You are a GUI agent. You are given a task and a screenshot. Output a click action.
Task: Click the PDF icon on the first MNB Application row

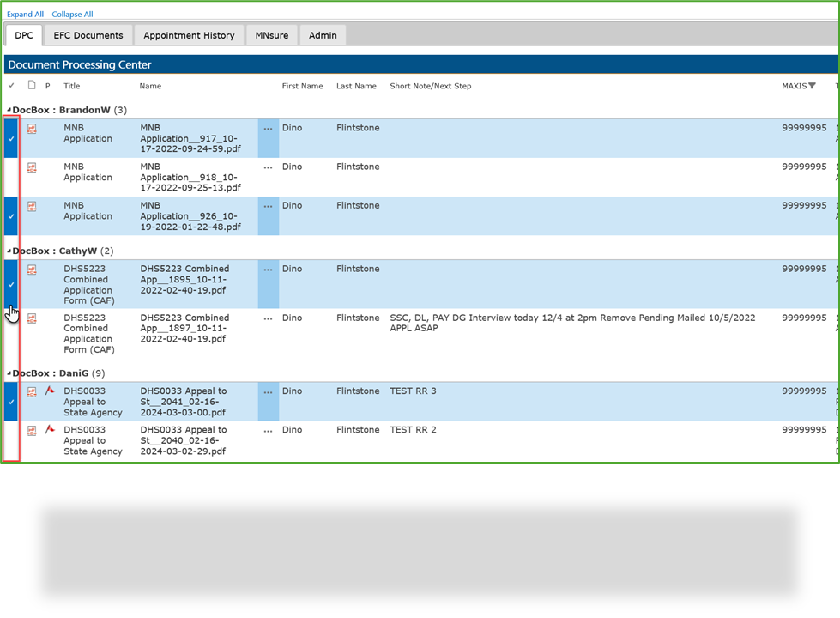(x=31, y=128)
